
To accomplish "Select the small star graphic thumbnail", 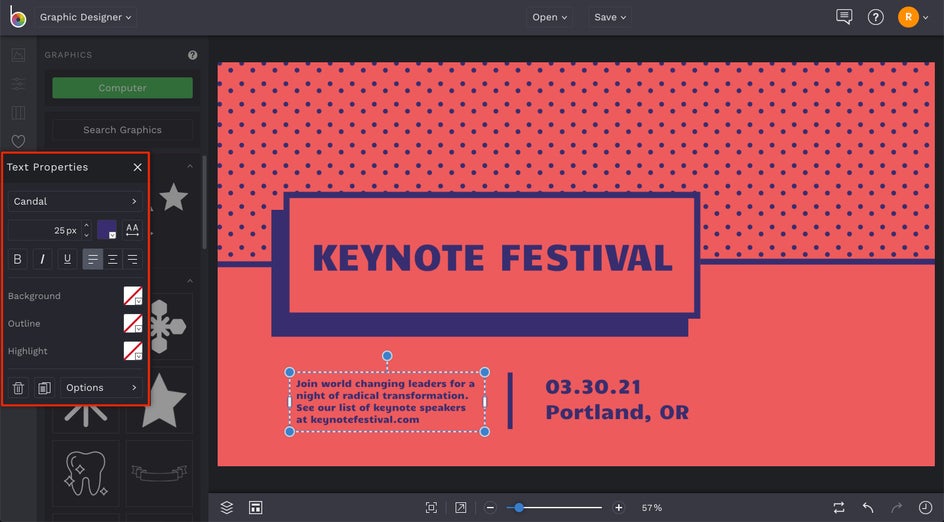I will pyautogui.click(x=173, y=197).
